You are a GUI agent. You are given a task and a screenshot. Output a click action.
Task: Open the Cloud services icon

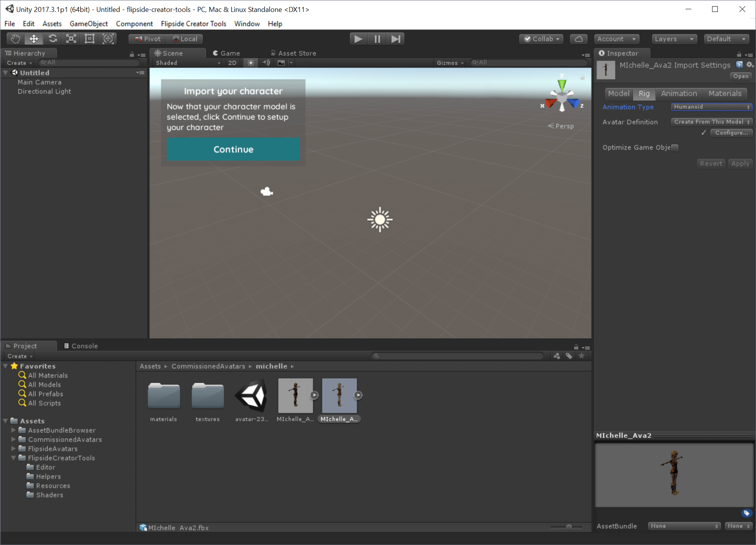(578, 39)
